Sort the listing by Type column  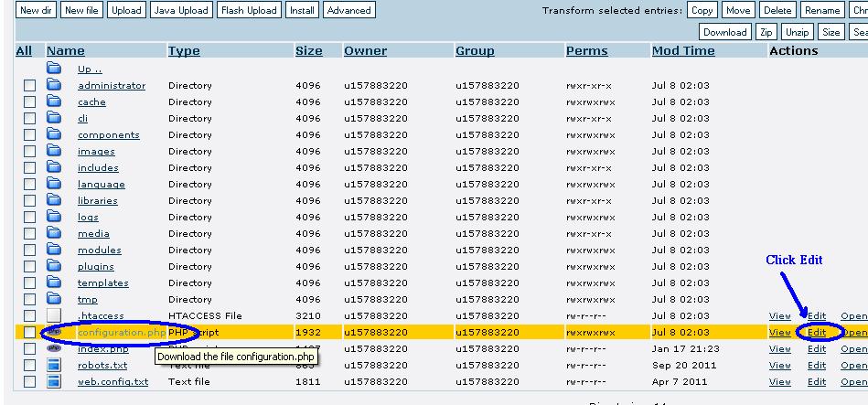184,51
